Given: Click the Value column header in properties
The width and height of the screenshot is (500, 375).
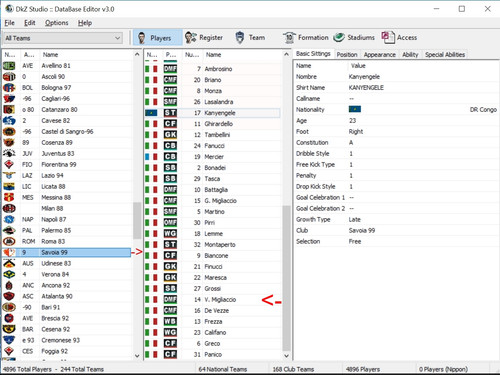Looking at the screenshot, I should click(423, 66).
